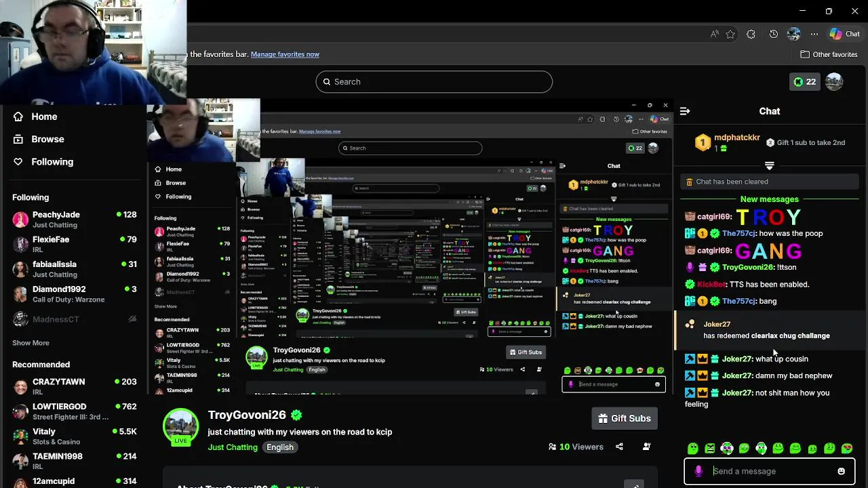This screenshot has height=488, width=868.
Task: Focus the Kick Search field
Action: [x=434, y=81]
